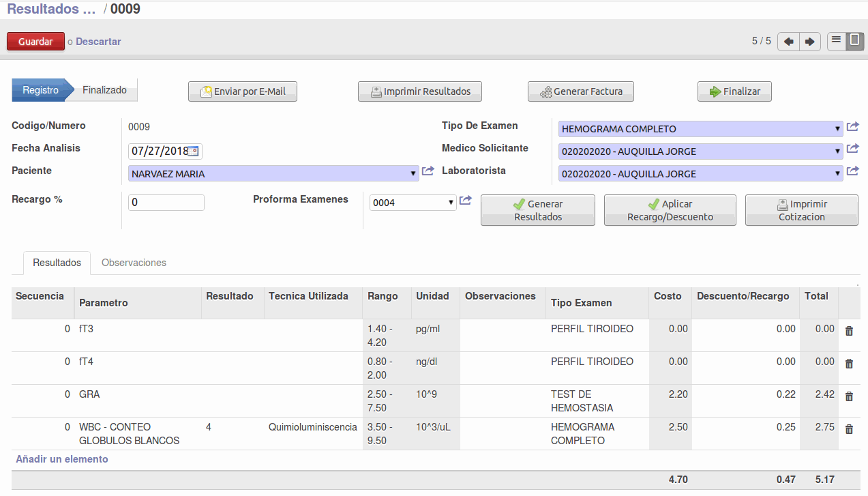Image resolution: width=868 pixels, height=496 pixels.
Task: Switch to list view
Action: point(837,41)
